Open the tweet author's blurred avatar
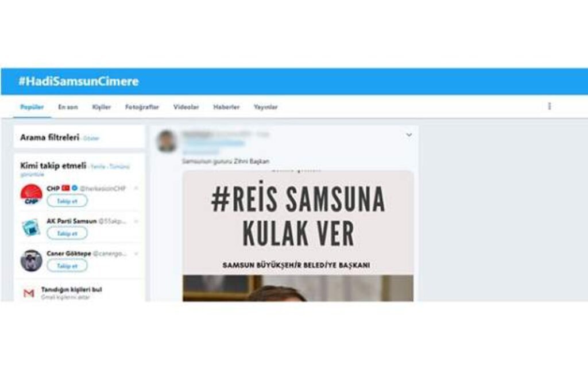 (x=167, y=141)
